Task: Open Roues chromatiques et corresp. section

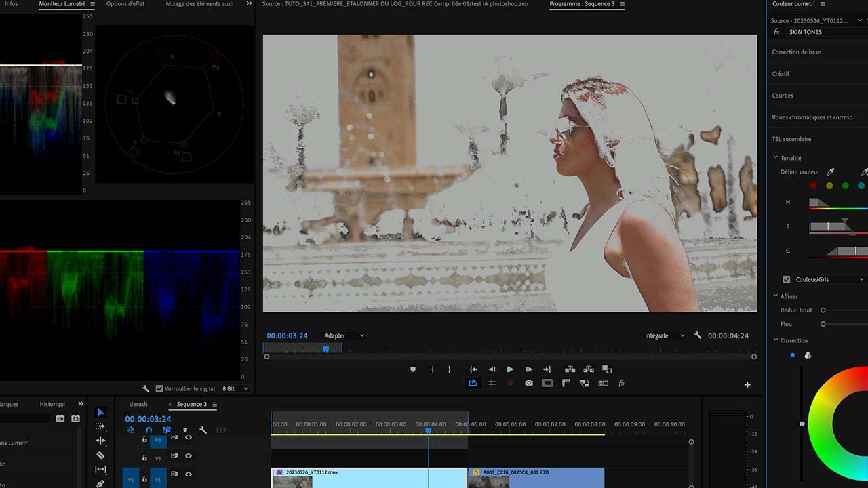Action: [x=812, y=117]
